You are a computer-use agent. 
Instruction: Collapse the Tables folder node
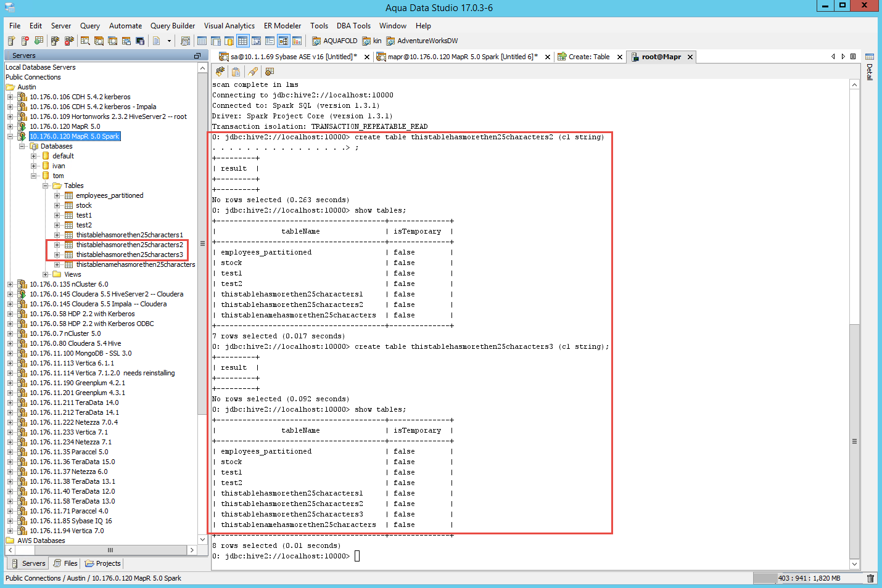pyautogui.click(x=45, y=186)
